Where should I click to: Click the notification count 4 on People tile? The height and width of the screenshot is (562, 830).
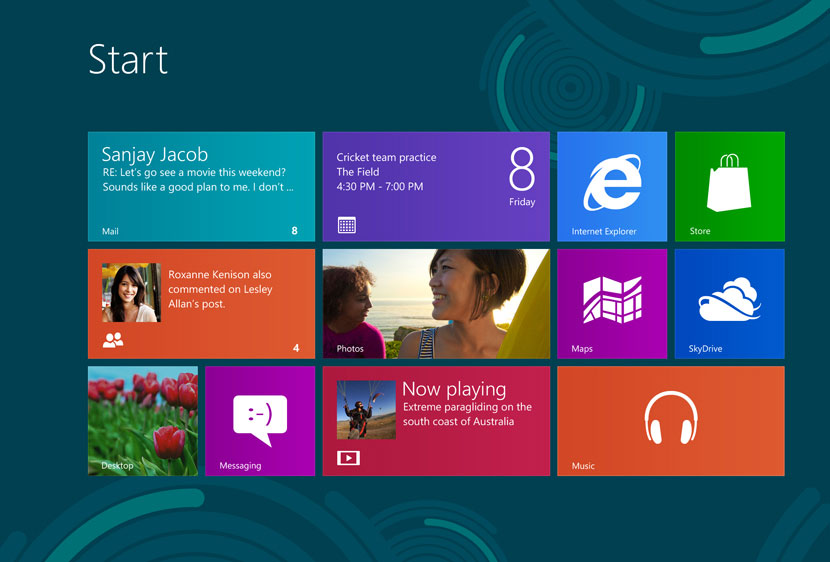296,348
